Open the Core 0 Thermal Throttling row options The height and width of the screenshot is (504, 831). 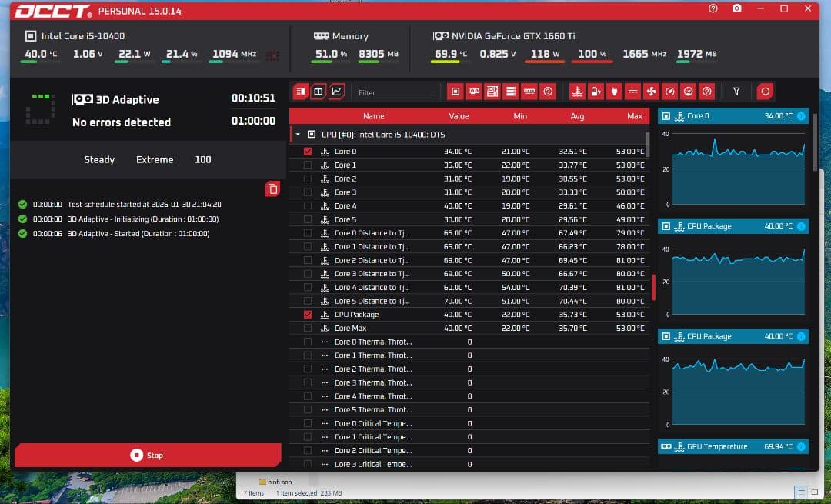(325, 342)
